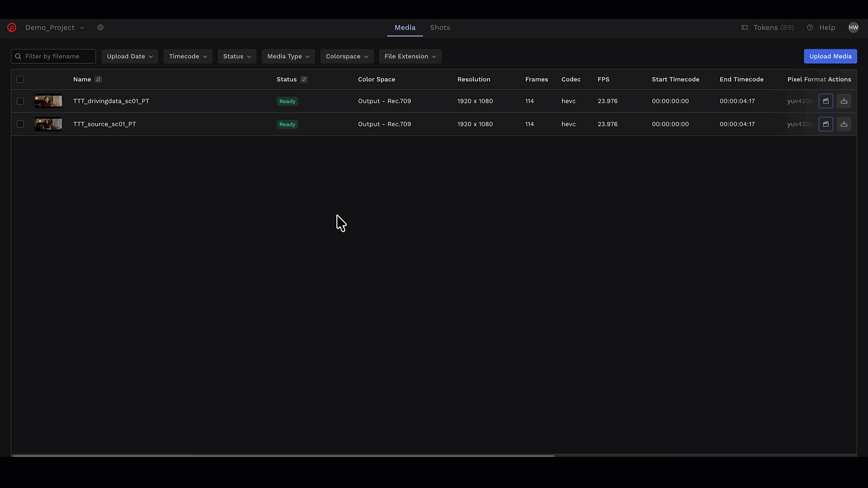Image resolution: width=868 pixels, height=488 pixels.
Task: Sort by Name column sort icon
Action: pyautogui.click(x=98, y=80)
